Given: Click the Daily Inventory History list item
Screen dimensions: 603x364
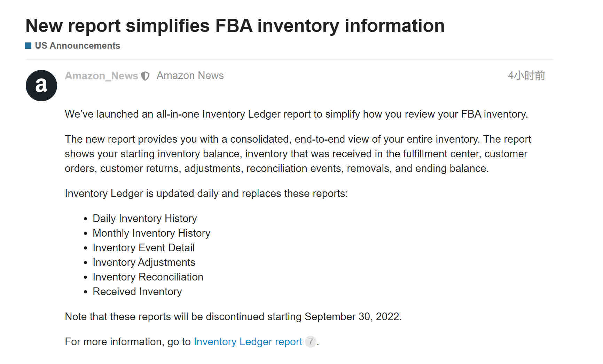Looking at the screenshot, I should click(x=144, y=219).
